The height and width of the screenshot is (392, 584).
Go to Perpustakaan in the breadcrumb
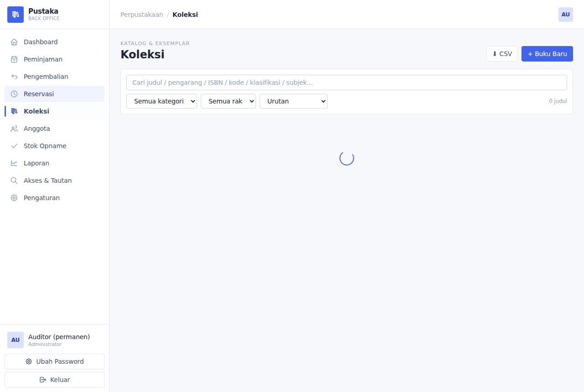click(141, 15)
